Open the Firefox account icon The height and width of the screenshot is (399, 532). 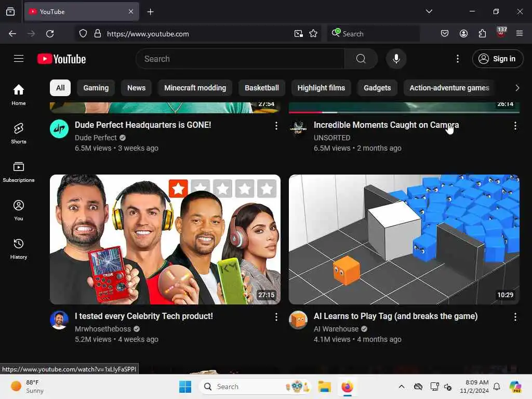[463, 33]
